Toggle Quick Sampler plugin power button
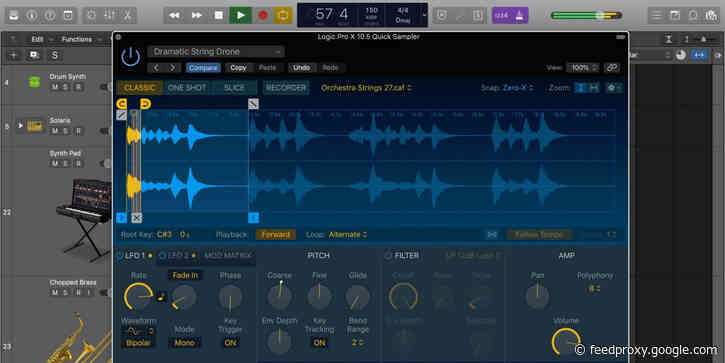The width and height of the screenshot is (725, 363). (130, 57)
